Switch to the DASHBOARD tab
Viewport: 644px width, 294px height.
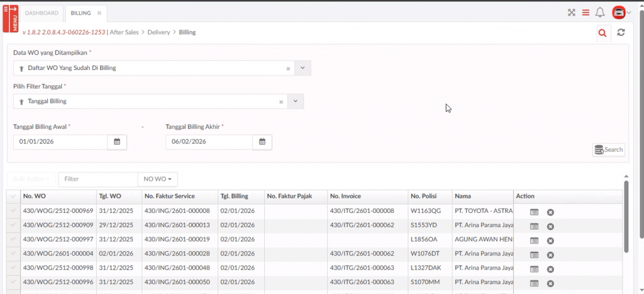point(42,13)
